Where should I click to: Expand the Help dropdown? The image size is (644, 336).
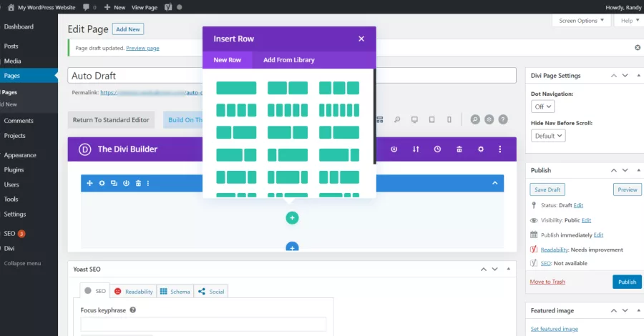tap(629, 21)
